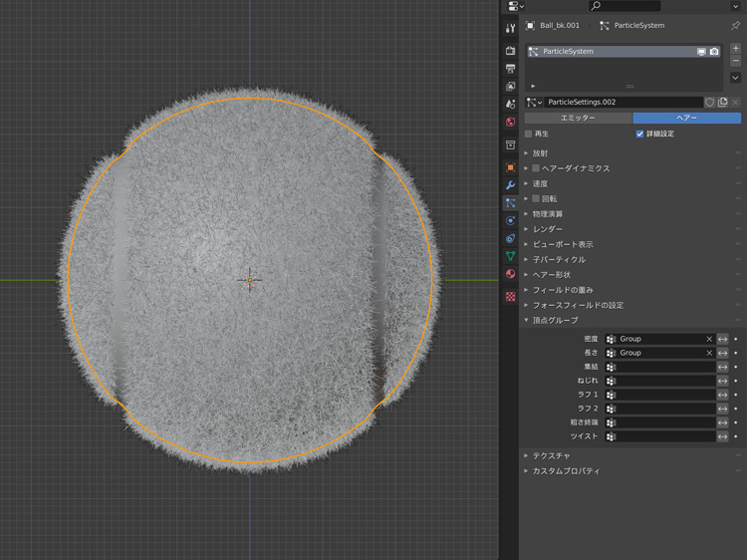
Task: Pin the properties editor context
Action: click(x=736, y=26)
